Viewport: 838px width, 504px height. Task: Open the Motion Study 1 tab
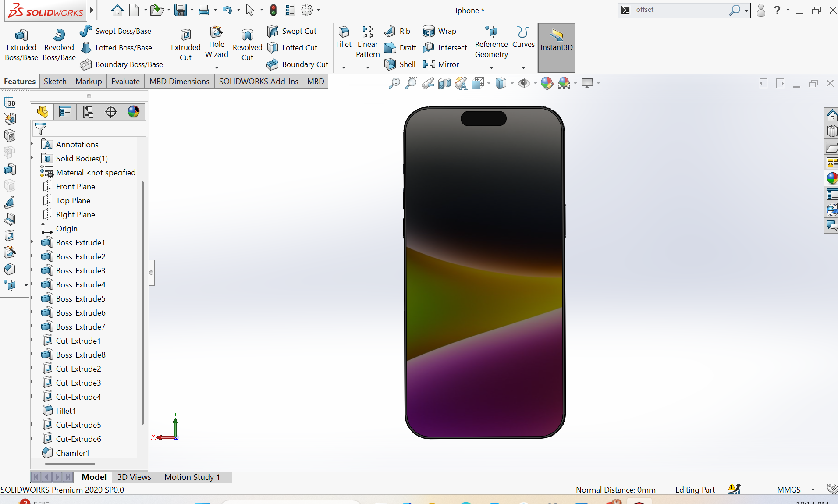pyautogui.click(x=192, y=477)
